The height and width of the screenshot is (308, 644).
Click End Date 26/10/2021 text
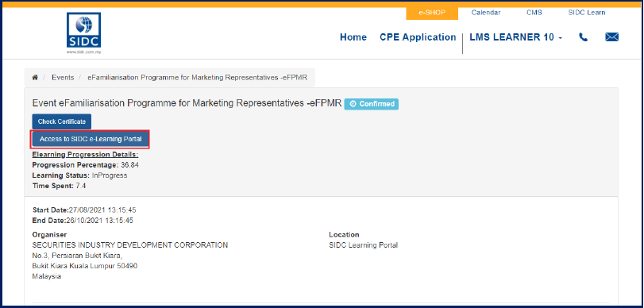[x=83, y=221]
